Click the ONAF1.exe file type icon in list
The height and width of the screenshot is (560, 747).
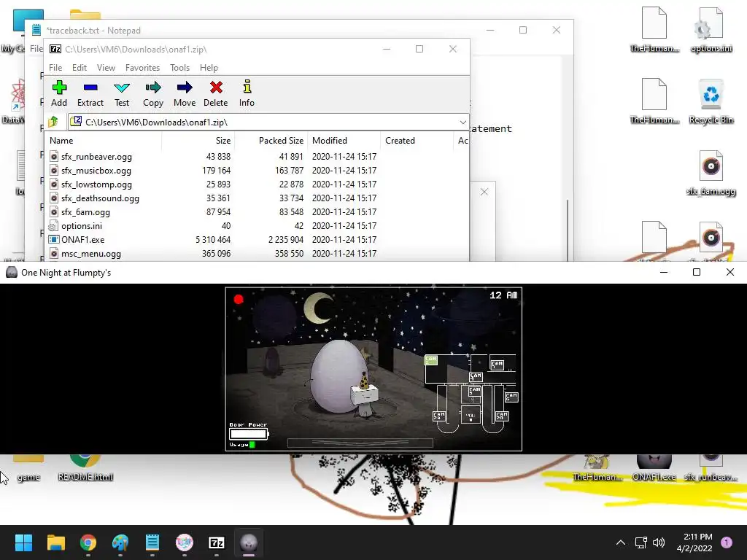point(54,239)
